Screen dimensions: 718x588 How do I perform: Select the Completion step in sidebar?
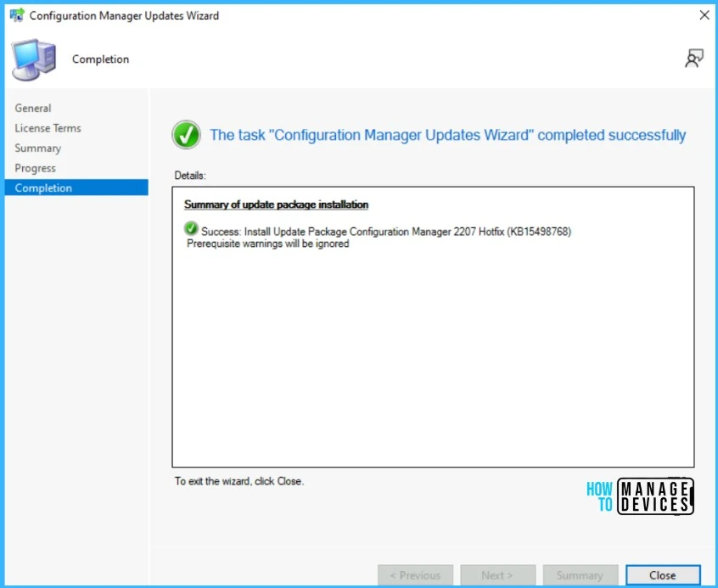[x=76, y=188]
